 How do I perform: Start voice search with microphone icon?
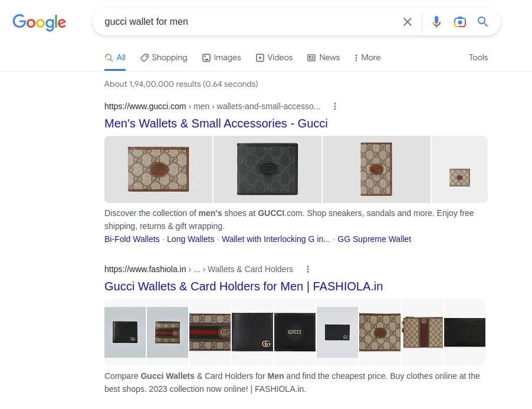tap(436, 22)
